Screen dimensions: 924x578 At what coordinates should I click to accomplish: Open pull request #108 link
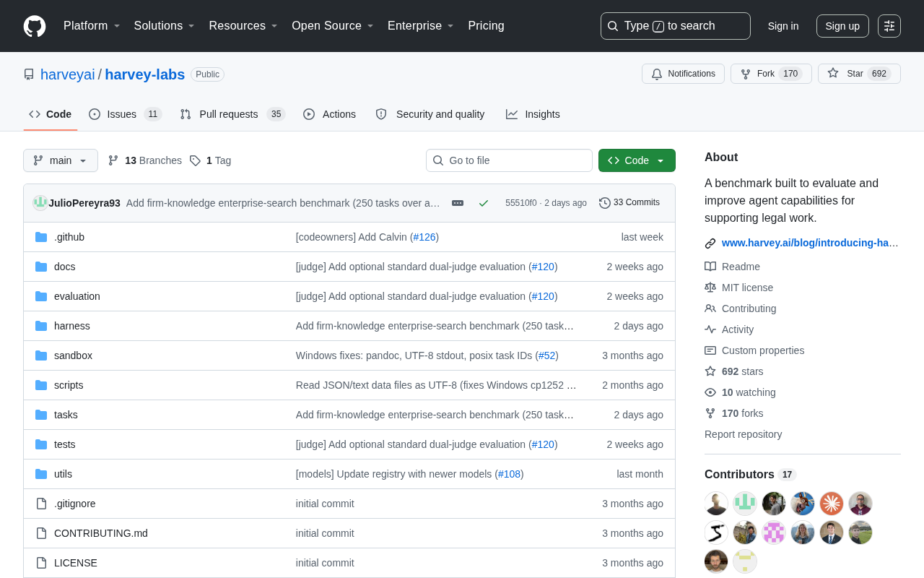(509, 474)
